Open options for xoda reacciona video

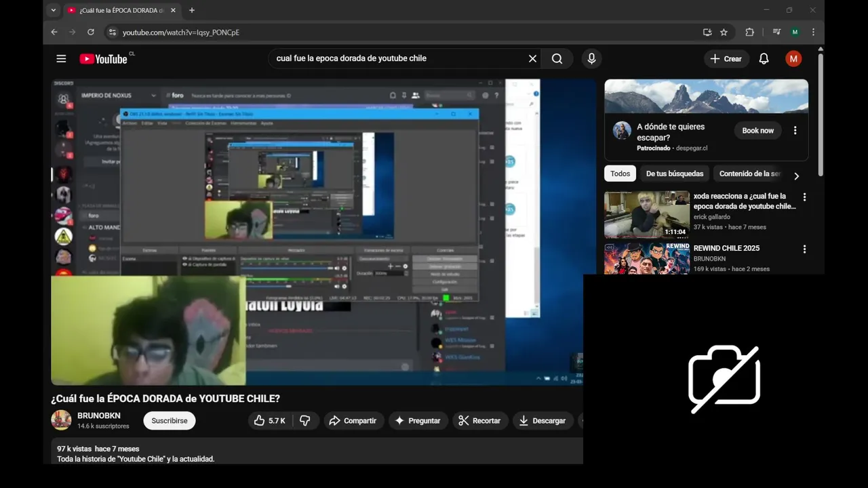pyautogui.click(x=804, y=197)
